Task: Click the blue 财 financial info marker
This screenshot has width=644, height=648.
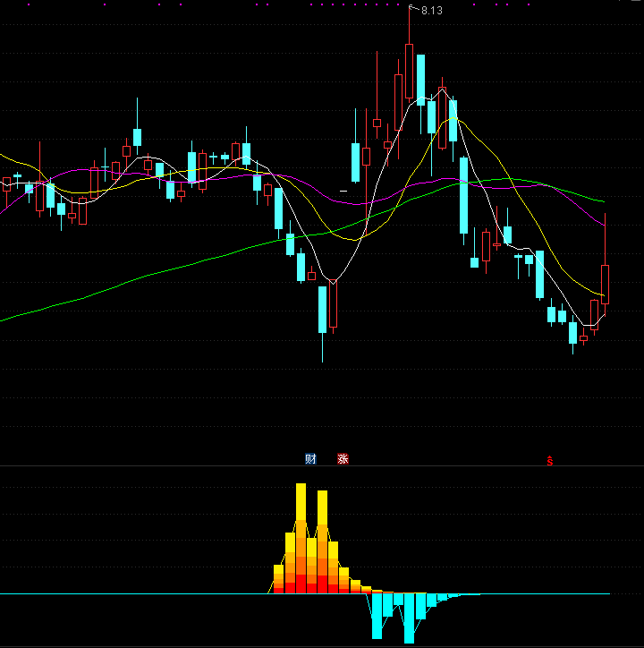Action: (310, 459)
